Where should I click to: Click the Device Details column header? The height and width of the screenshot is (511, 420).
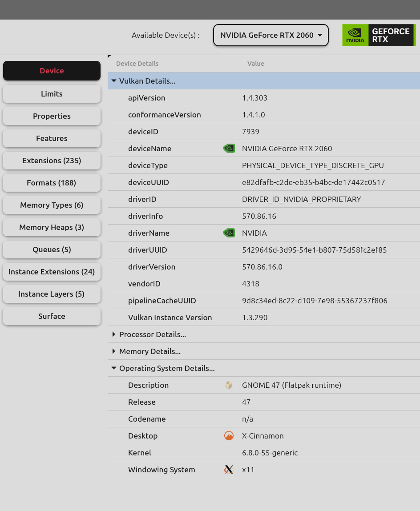click(x=137, y=64)
